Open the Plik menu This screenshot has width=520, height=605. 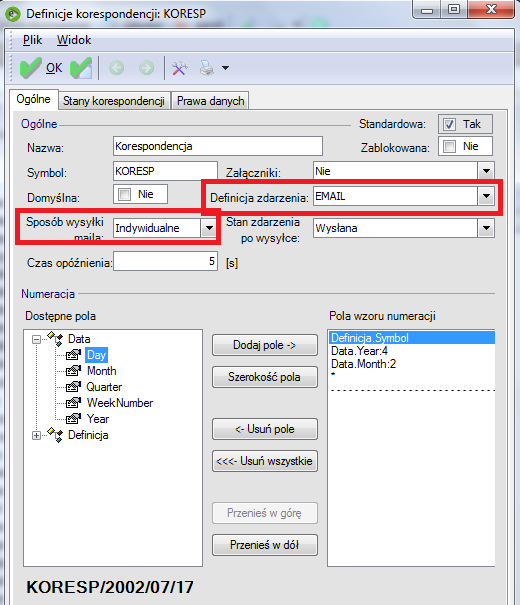point(32,40)
